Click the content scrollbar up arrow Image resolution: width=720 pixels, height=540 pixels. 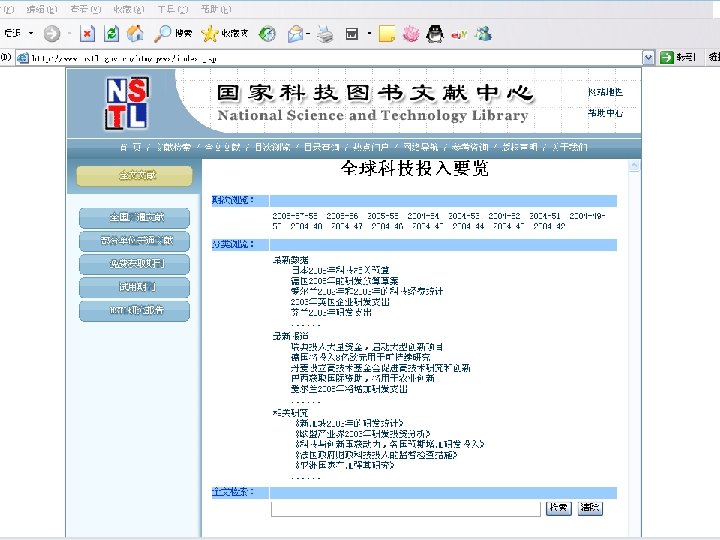point(634,165)
